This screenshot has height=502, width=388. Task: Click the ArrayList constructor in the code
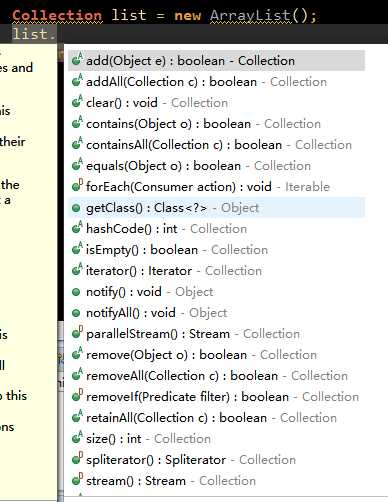pos(251,15)
